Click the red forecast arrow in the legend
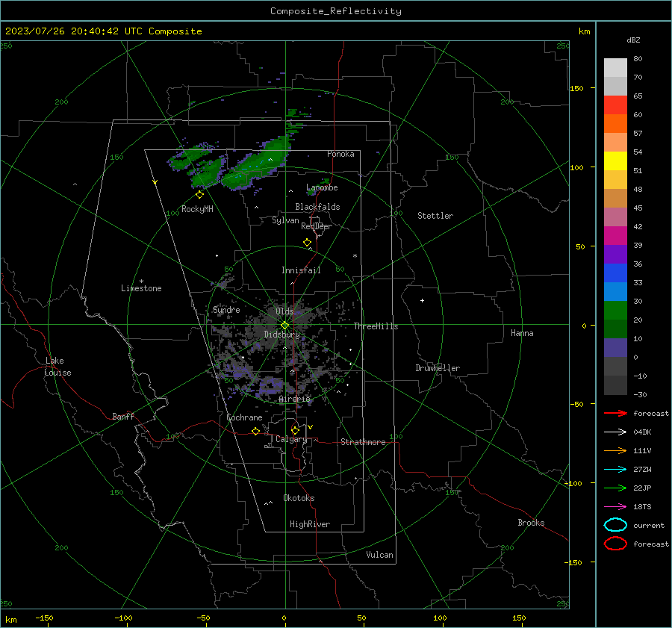 pyautogui.click(x=615, y=413)
